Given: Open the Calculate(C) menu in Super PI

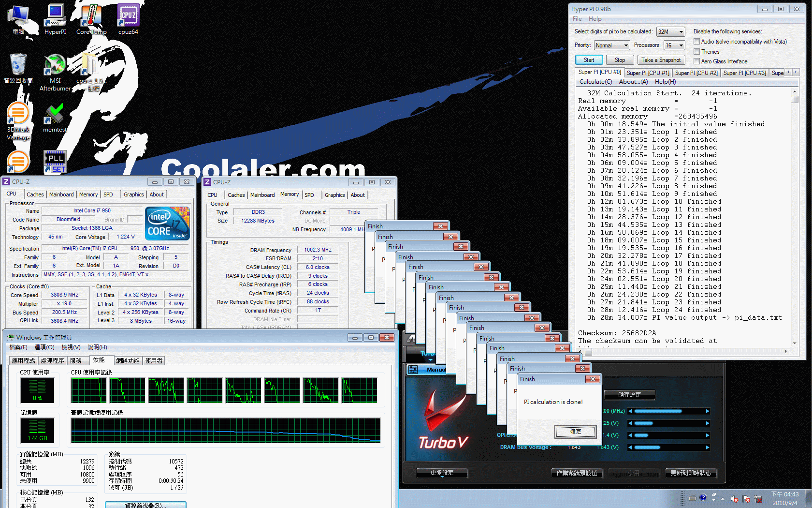Looking at the screenshot, I should [x=595, y=82].
